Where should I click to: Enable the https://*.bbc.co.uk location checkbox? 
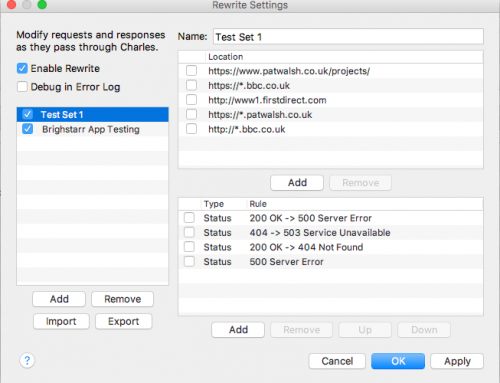(191, 85)
